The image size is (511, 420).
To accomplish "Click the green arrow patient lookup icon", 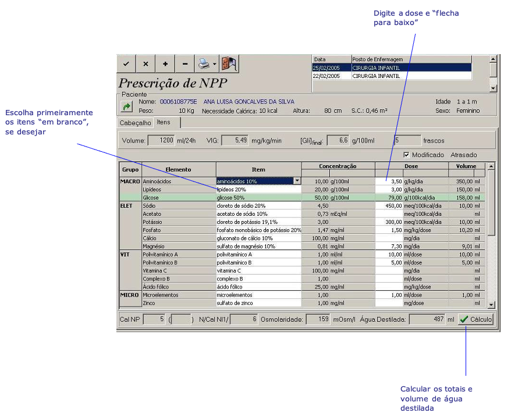I will coord(126,106).
